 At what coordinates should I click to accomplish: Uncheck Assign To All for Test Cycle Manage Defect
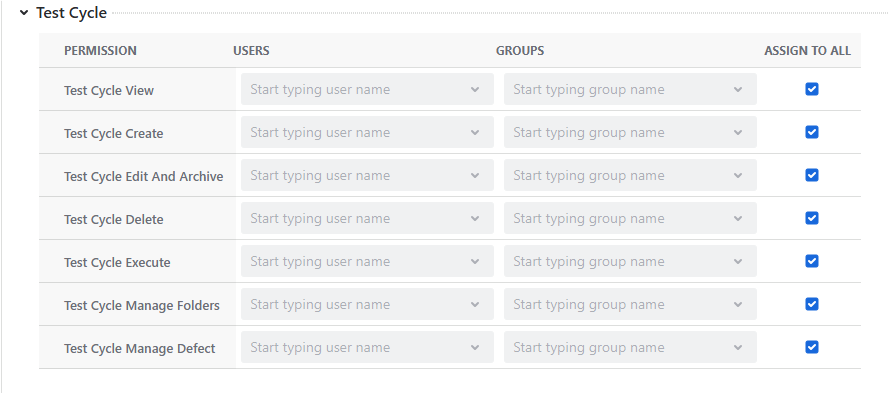pyautogui.click(x=812, y=347)
